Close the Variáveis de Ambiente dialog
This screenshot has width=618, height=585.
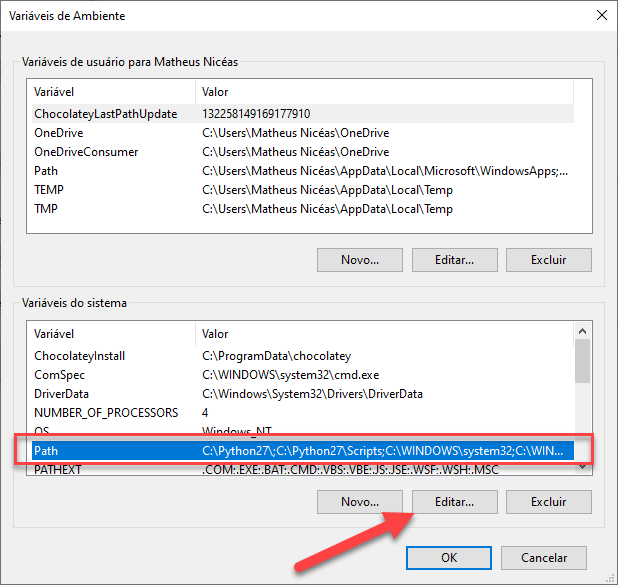pos(601,16)
